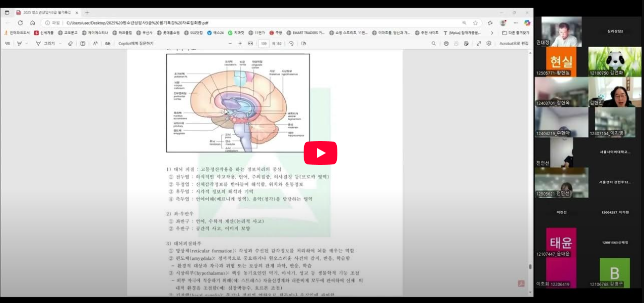Open the PDF search magnifier

coord(434,44)
